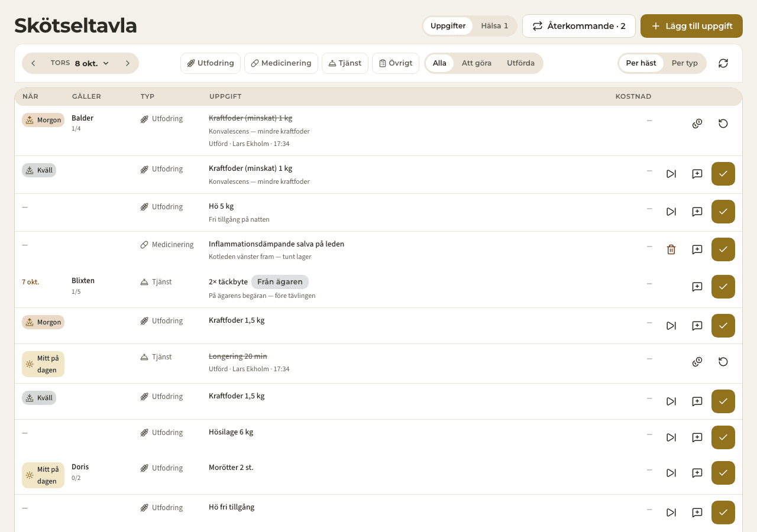Show Alla tasks
Viewport: 757px width, 532px height.
pos(439,63)
